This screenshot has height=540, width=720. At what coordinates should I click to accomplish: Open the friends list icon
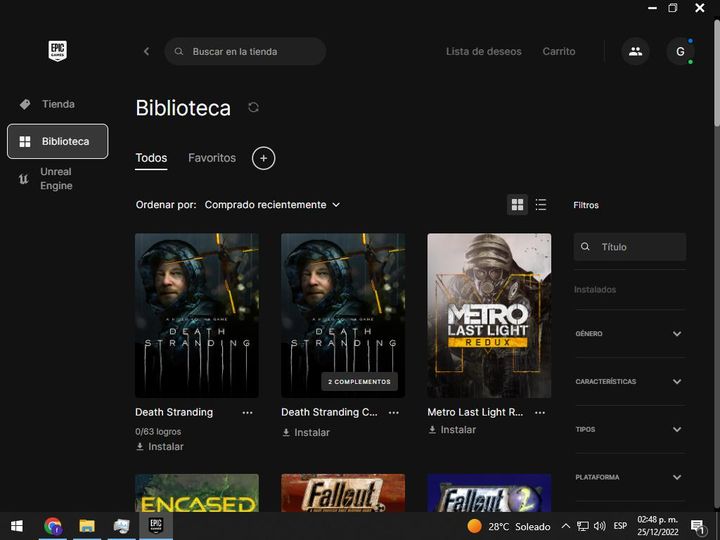635,51
